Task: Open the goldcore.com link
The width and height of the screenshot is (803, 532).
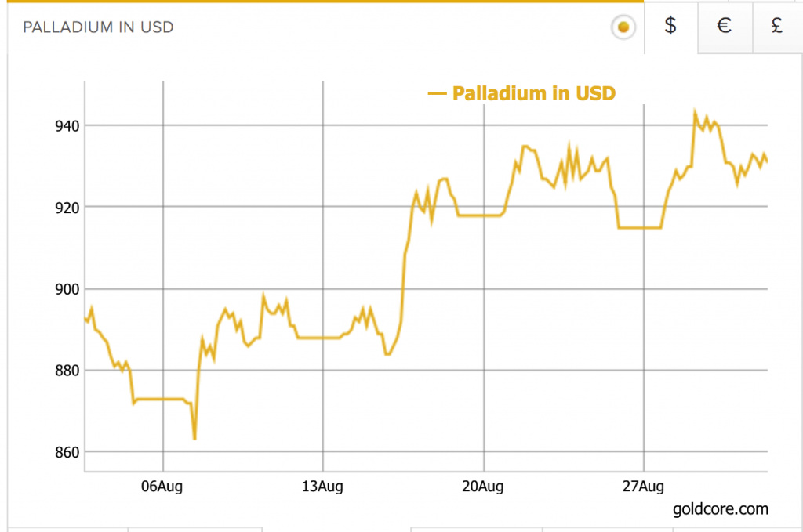Action: tap(720, 509)
